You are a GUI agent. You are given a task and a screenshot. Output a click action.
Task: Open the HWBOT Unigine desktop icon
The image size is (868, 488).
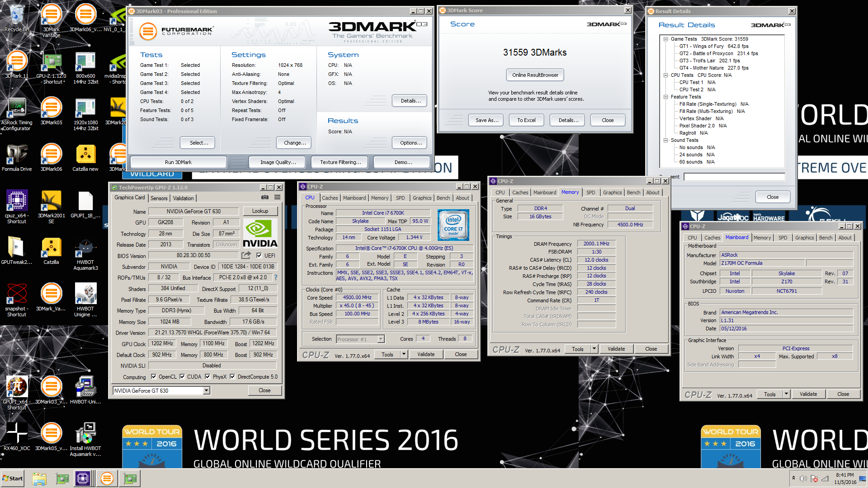tap(85, 300)
